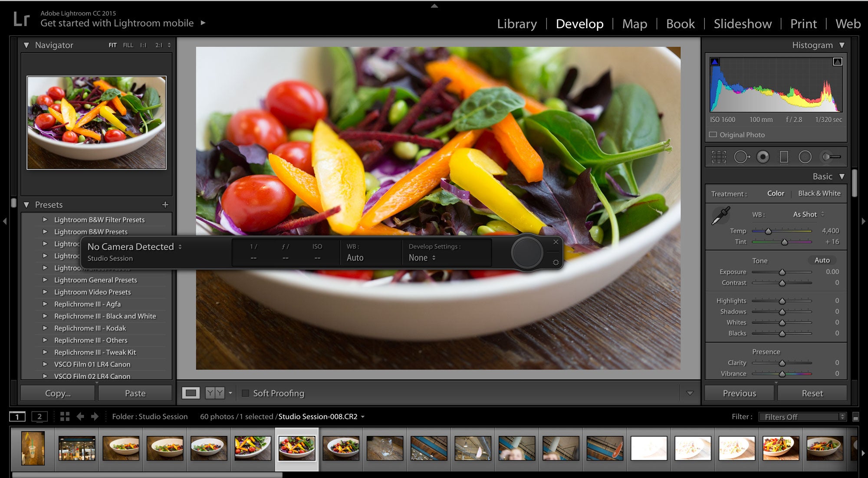The image size is (868, 478).
Task: Switch to Print module
Action: 803,24
